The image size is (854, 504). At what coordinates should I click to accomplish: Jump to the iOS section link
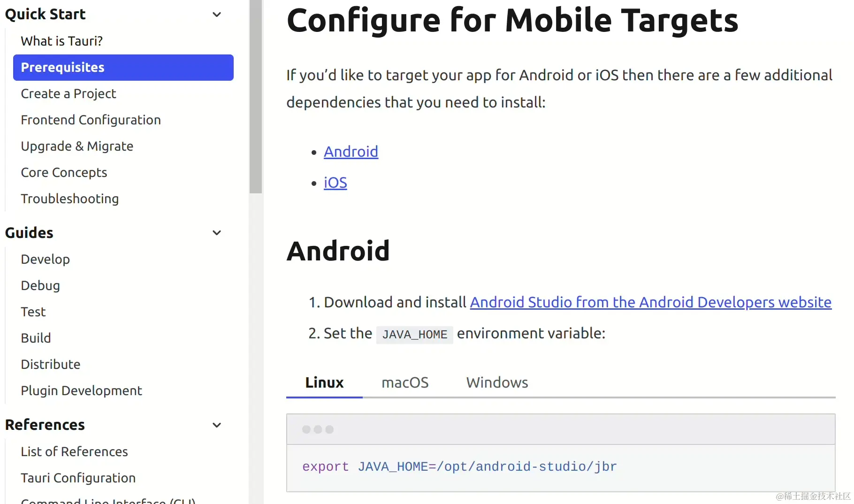tap(335, 183)
